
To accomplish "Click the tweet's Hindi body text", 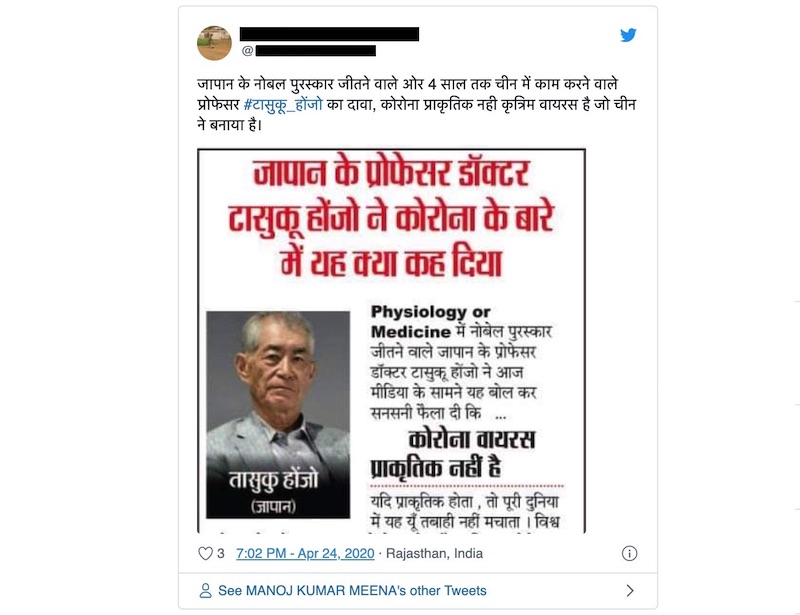I will [x=416, y=104].
